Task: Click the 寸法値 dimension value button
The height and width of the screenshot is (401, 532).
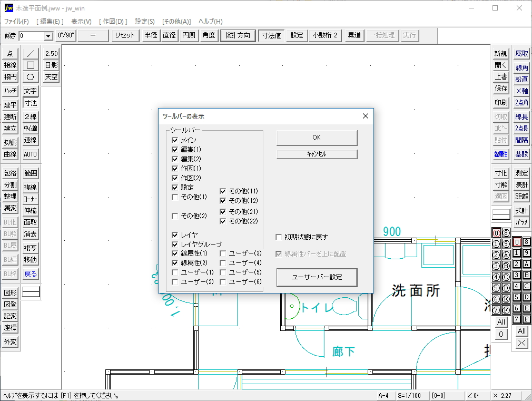Action: [x=271, y=35]
